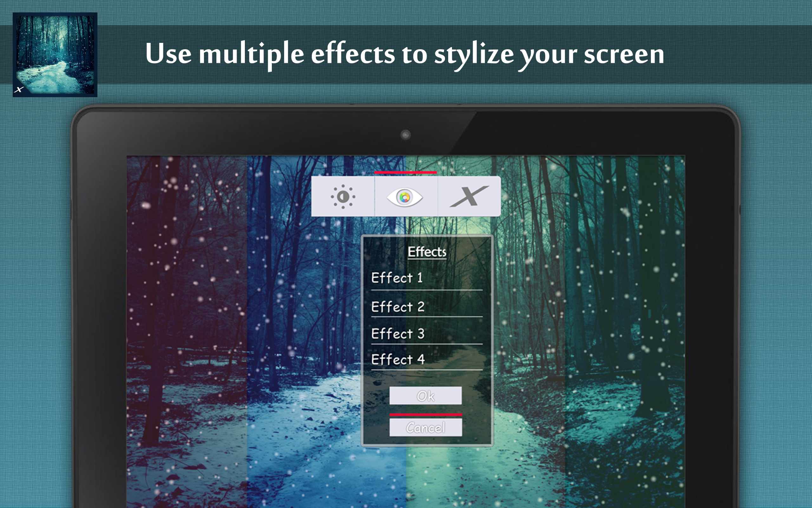Viewport: 812px width, 508px height.
Task: Open the snowy forest app thumbnail
Action: (x=55, y=55)
